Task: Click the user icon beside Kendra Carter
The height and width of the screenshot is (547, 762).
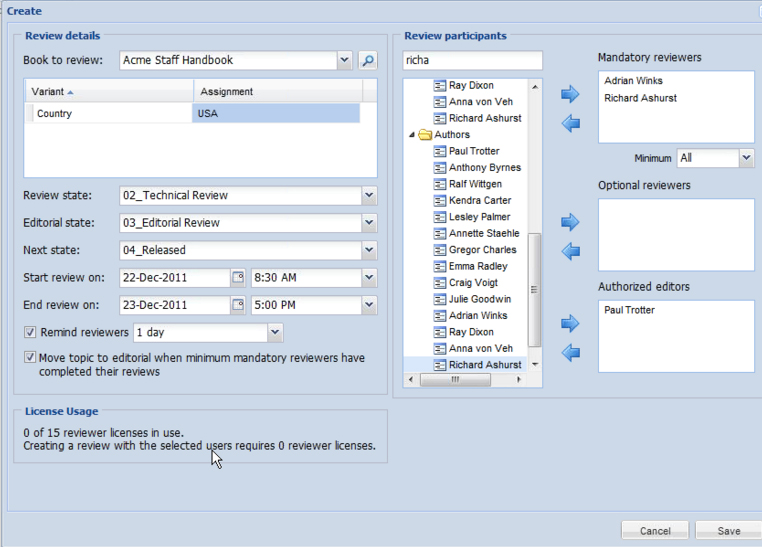Action: click(x=439, y=201)
